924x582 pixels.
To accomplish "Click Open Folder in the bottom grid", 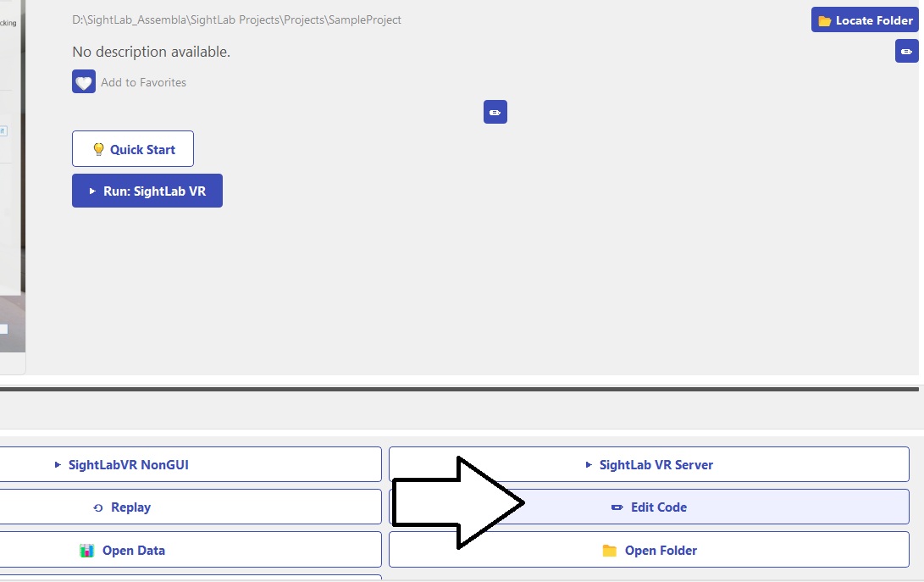I will [649, 551].
